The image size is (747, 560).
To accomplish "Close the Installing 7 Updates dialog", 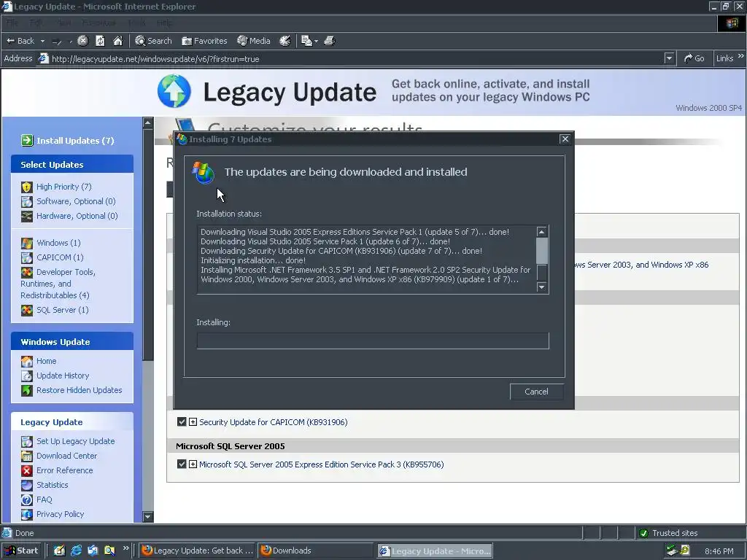I will (x=565, y=139).
